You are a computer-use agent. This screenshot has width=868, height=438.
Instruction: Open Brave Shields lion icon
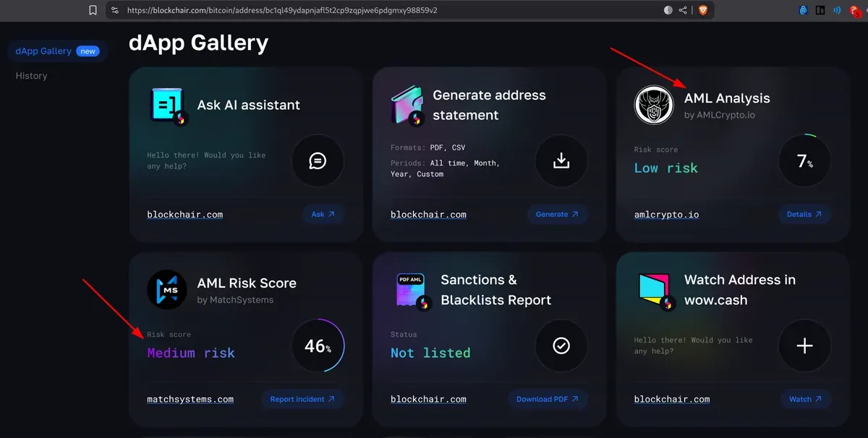click(x=702, y=10)
